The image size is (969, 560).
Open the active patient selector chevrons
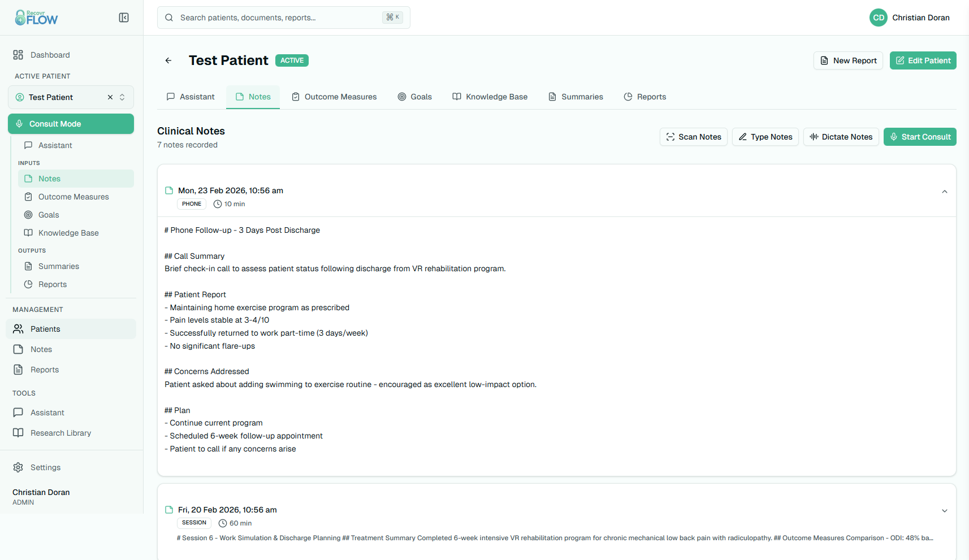coord(122,97)
